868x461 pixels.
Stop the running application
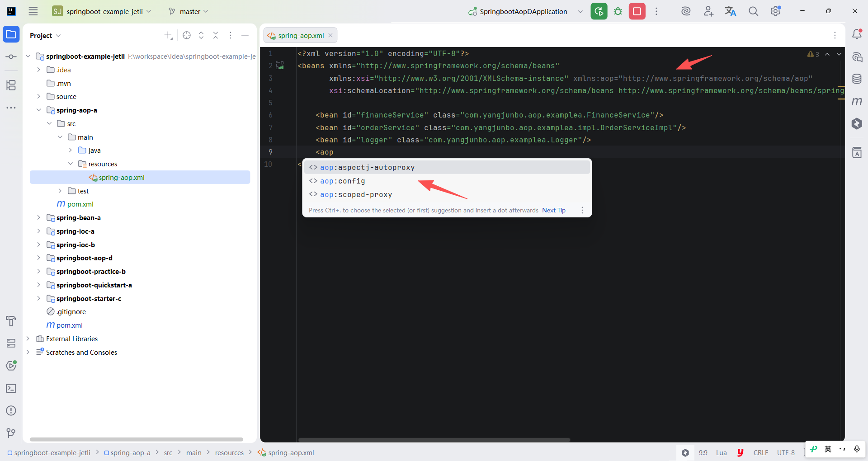(637, 11)
